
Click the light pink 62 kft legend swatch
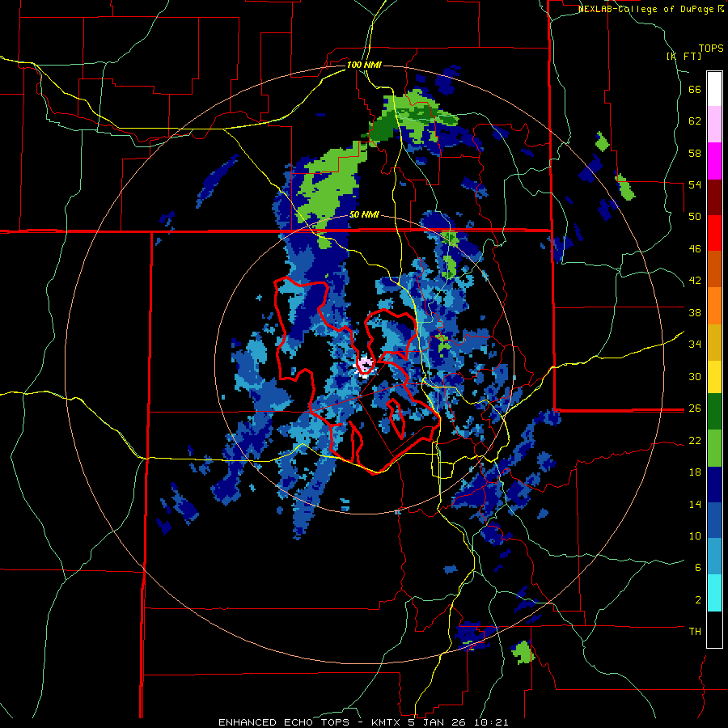click(714, 125)
